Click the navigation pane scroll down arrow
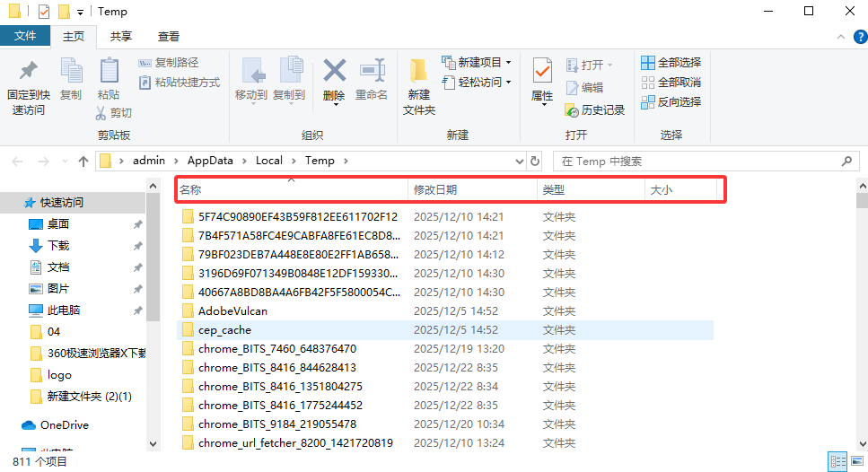Viewport: 868px width, 472px height. 153,444
